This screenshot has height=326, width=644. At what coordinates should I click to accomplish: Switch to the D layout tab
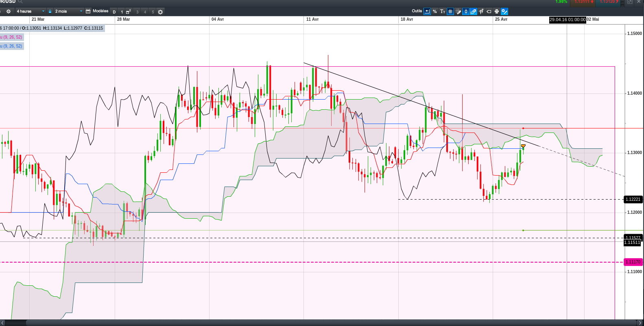[114, 12]
